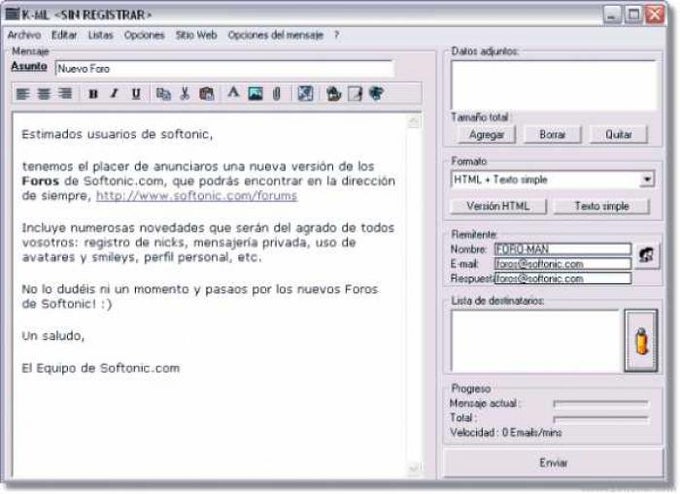Click the Asunto subject input field
Screen dimensions: 680x494
pos(225,69)
